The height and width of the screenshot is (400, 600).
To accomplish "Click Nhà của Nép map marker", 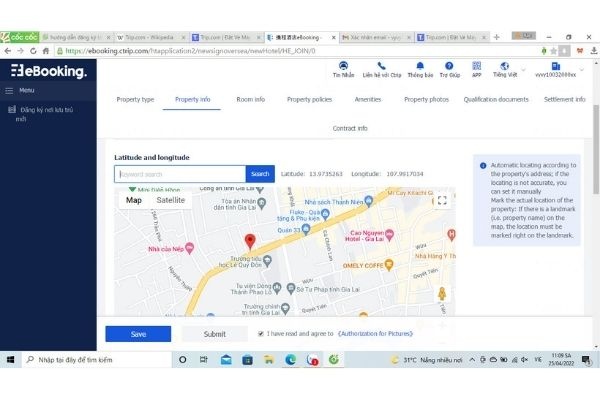I will point(189,248).
